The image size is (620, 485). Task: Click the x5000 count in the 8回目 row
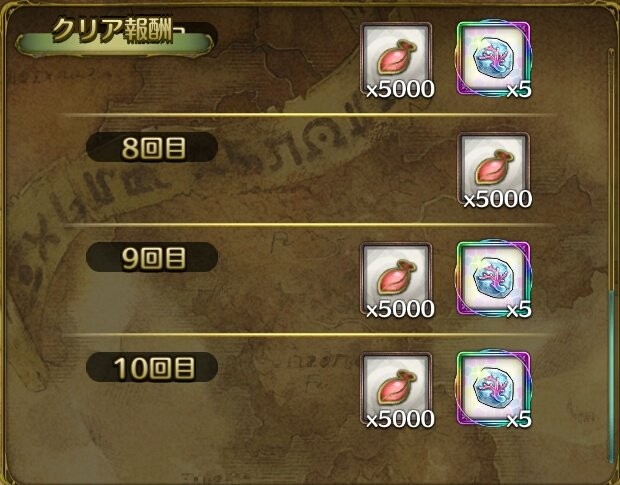click(x=497, y=199)
